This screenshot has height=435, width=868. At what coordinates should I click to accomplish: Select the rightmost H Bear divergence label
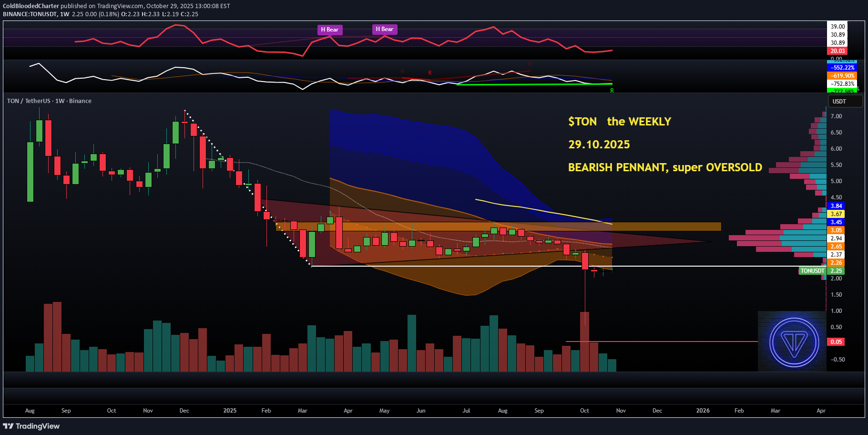[x=384, y=29]
